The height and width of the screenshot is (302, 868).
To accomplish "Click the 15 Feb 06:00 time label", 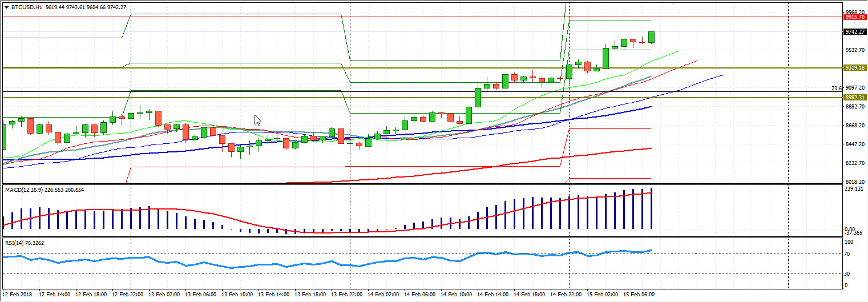I will (x=638, y=295).
